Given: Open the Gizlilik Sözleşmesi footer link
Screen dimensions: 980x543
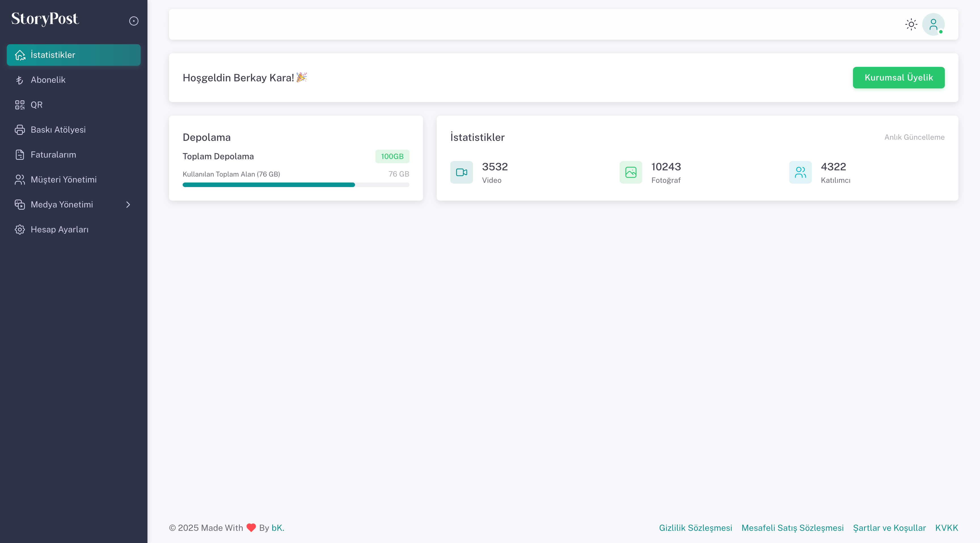Looking at the screenshot, I should 695,528.
